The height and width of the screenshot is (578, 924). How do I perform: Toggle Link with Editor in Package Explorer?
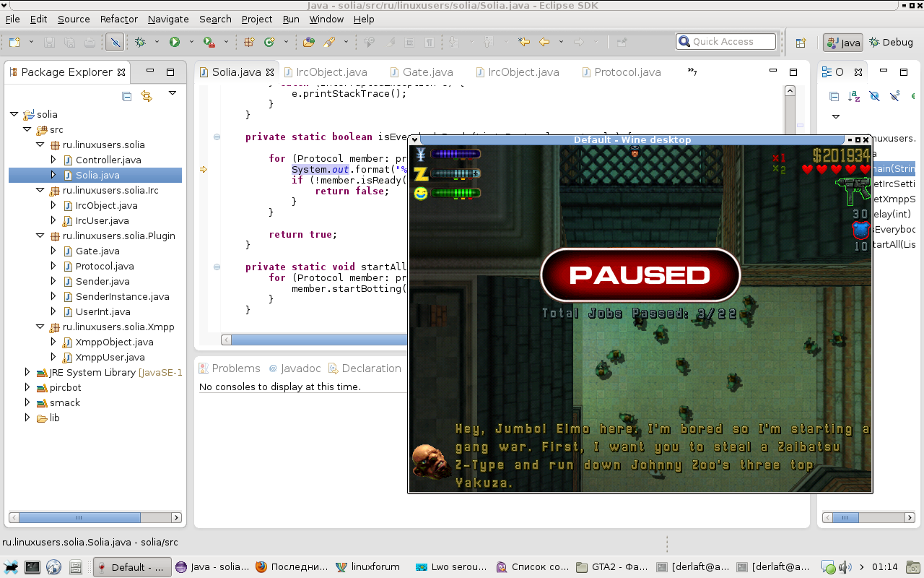pos(147,96)
